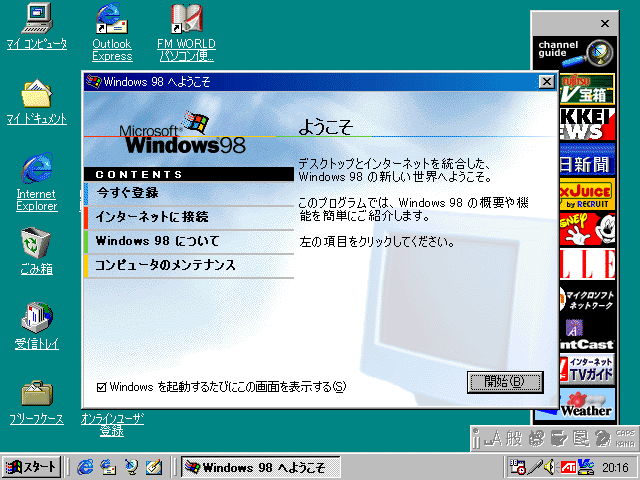Toggle the CAPS indicator on IME bar
The width and height of the screenshot is (640, 480).
click(625, 433)
